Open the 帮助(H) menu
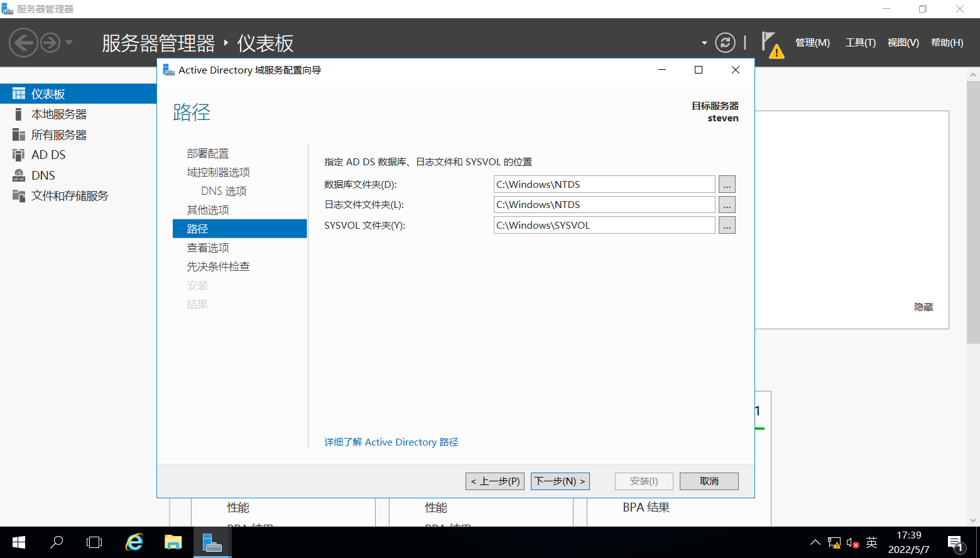The height and width of the screenshot is (558, 980). point(947,43)
